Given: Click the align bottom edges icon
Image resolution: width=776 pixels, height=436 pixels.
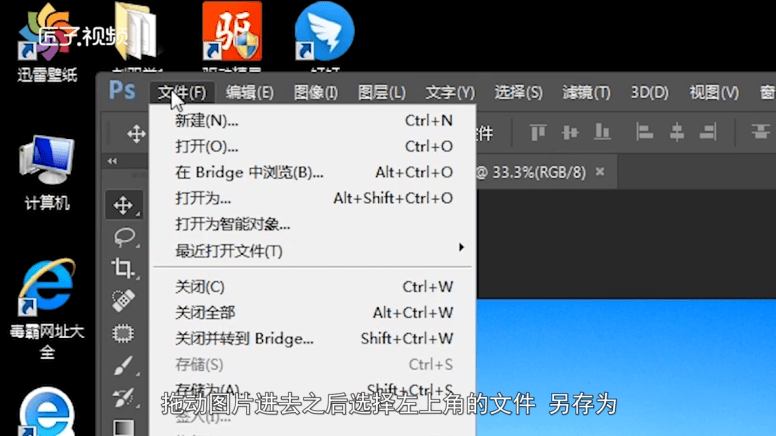Looking at the screenshot, I should pyautogui.click(x=602, y=133).
